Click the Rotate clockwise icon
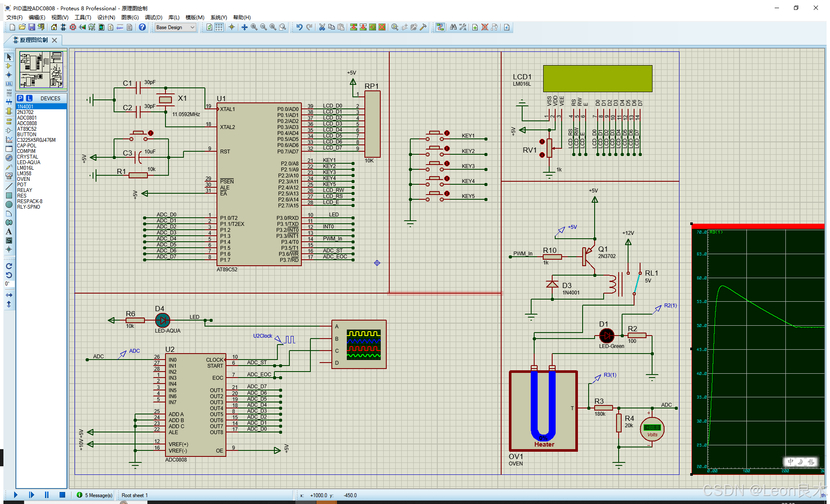 click(9, 266)
